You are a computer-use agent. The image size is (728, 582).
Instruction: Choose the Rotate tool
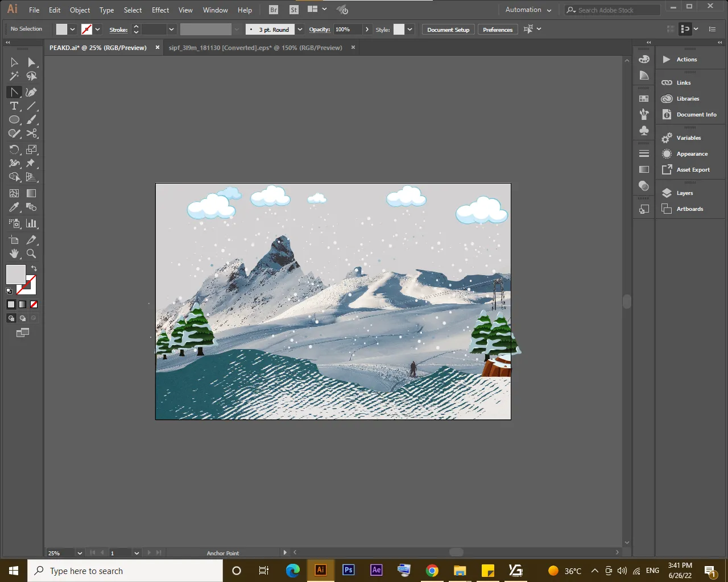coord(14,149)
